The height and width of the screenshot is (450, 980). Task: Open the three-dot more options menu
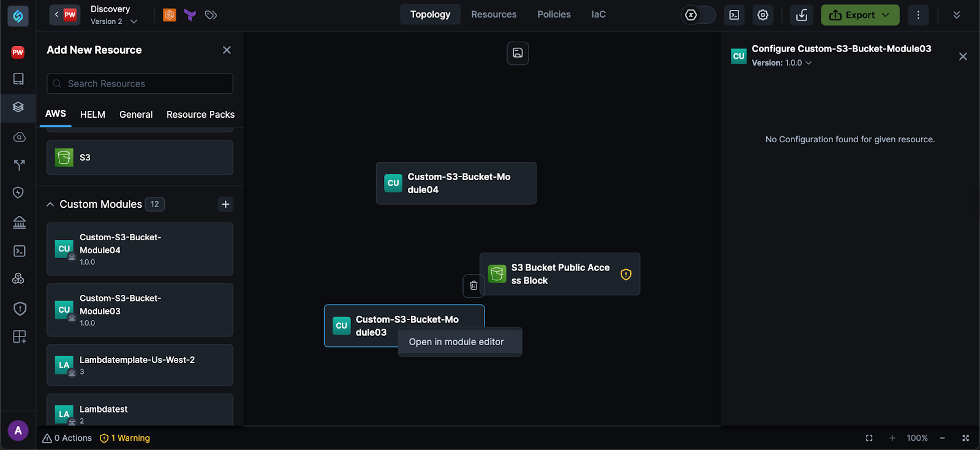pos(918,15)
